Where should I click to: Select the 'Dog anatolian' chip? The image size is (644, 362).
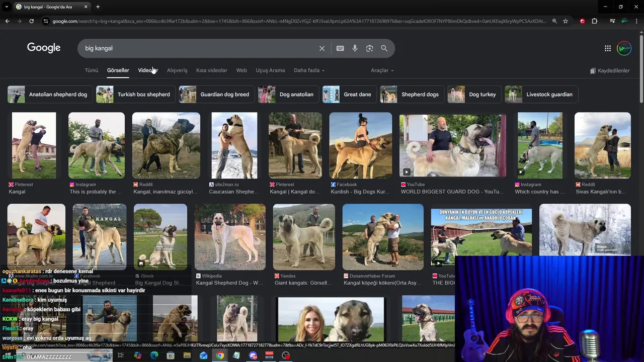click(x=288, y=95)
